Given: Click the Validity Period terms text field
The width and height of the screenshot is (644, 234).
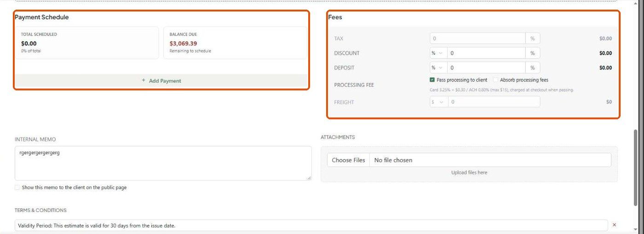Looking at the screenshot, I should 311,225.
